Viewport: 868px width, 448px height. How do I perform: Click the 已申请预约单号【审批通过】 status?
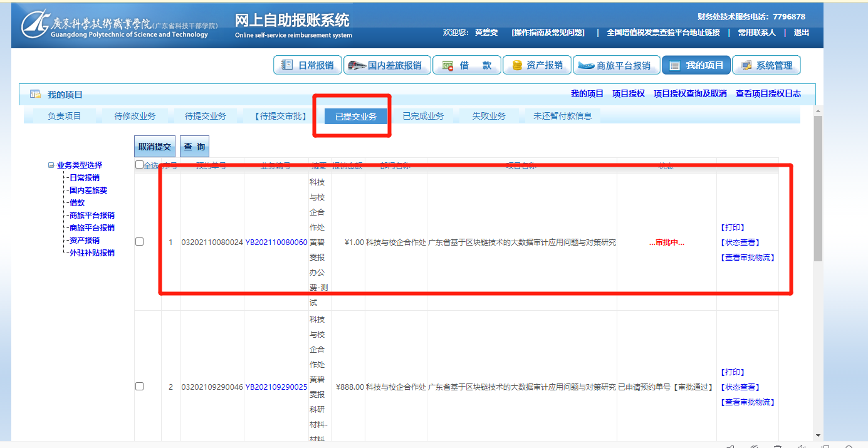(x=666, y=387)
